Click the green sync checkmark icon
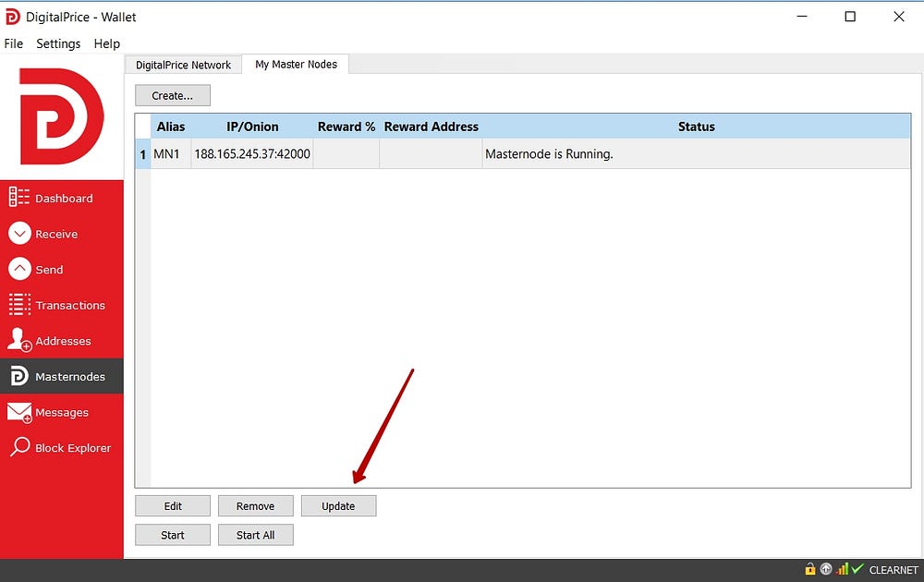Image resolution: width=924 pixels, height=582 pixels. 857,568
